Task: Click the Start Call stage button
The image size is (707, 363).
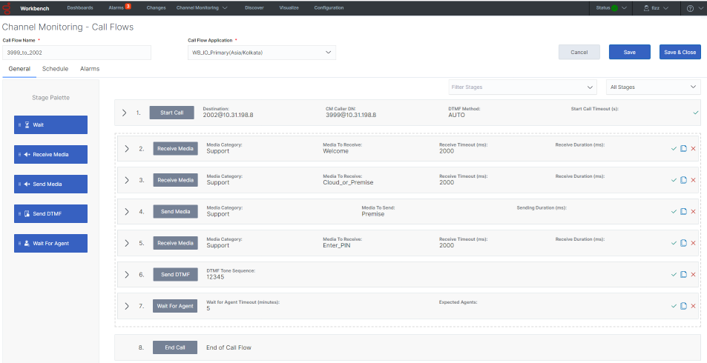Action: tap(172, 113)
